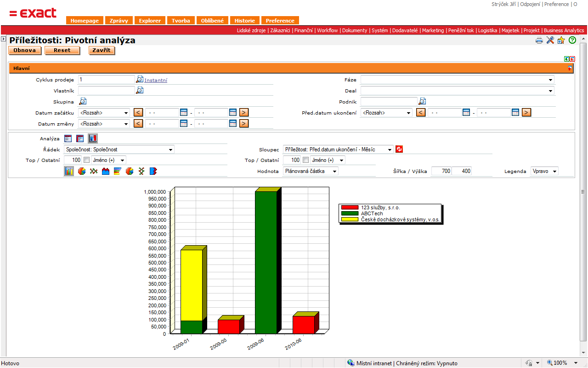Viewport: 588px width, 368px height.
Task: Click the Reset button
Action: [x=62, y=50]
